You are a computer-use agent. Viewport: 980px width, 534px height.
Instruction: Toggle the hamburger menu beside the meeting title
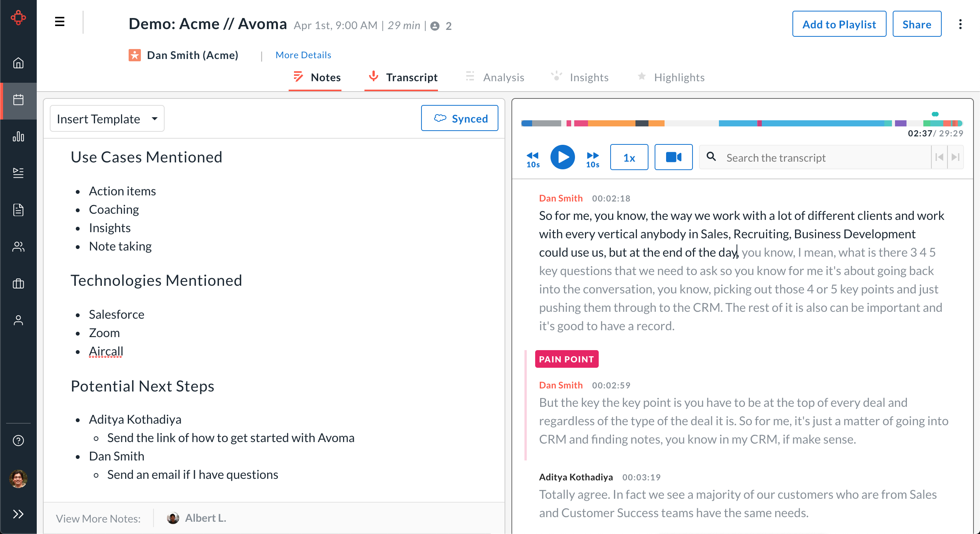(x=60, y=22)
